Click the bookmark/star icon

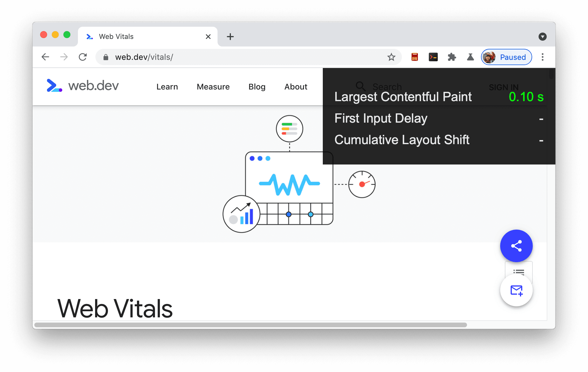tap(391, 57)
